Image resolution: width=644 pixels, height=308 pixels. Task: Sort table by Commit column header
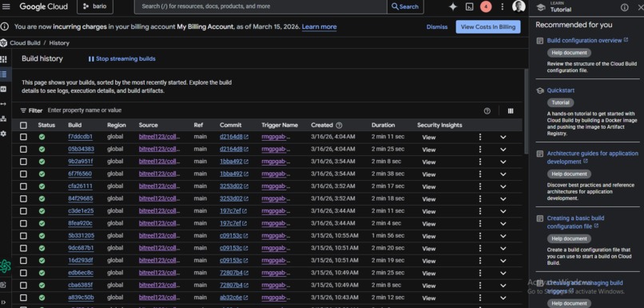[x=230, y=125]
